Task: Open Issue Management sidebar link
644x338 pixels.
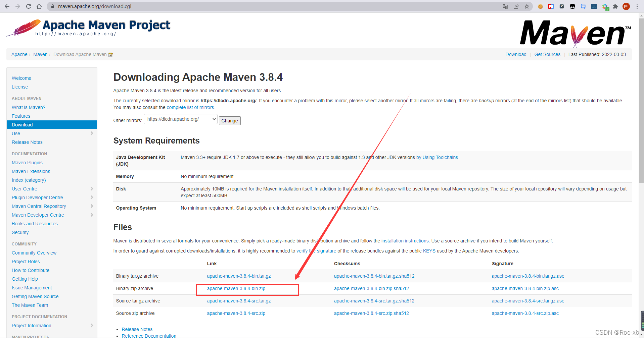Action: pos(32,288)
